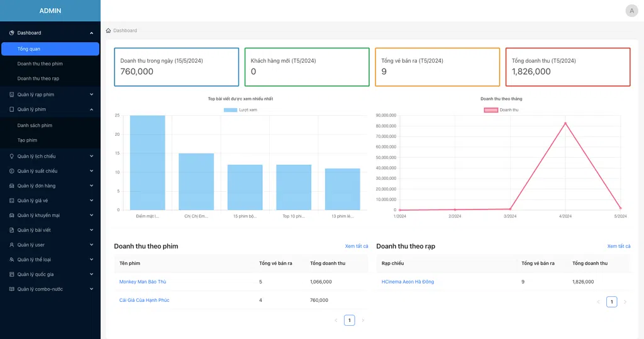
Task: Click the home icon in breadcrumb
Action: tap(108, 30)
